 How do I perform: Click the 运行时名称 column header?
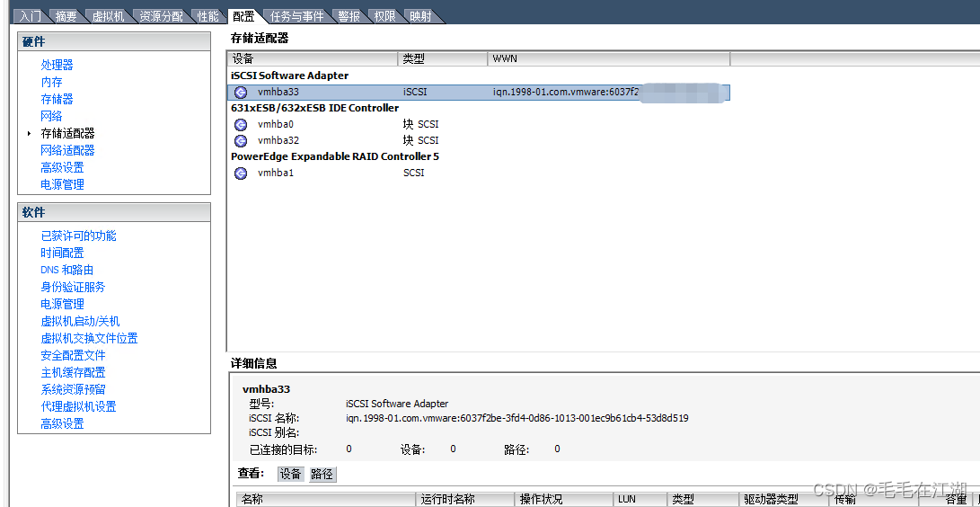465,500
